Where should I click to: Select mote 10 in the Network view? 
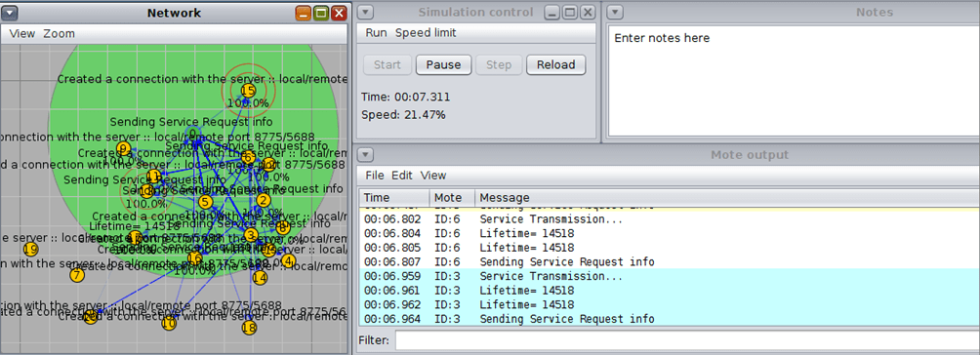[169, 323]
